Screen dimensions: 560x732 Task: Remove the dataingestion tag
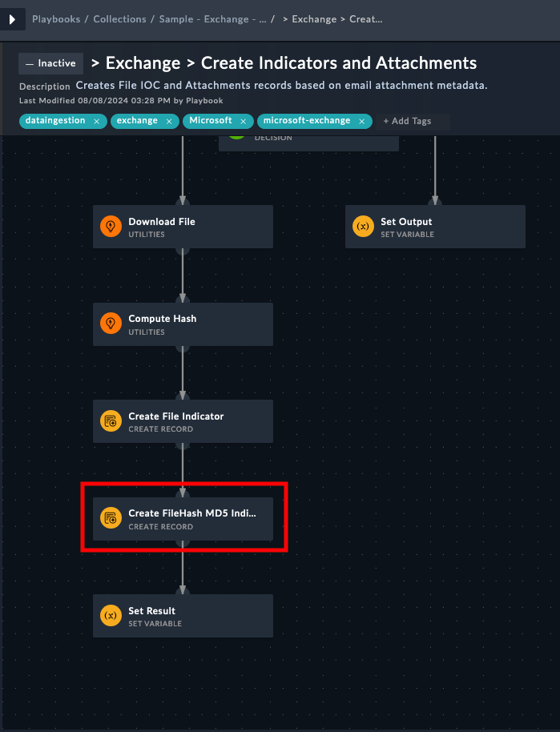point(96,121)
